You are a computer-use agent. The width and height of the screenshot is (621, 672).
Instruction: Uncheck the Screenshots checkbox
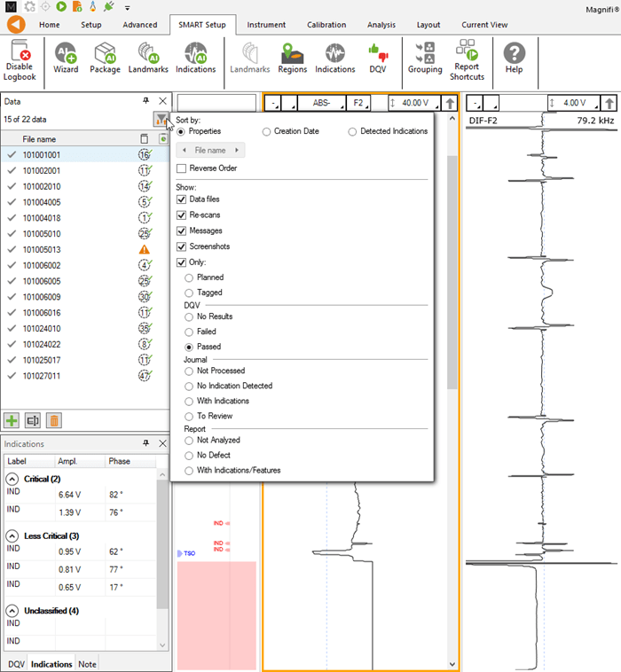pyautogui.click(x=182, y=246)
